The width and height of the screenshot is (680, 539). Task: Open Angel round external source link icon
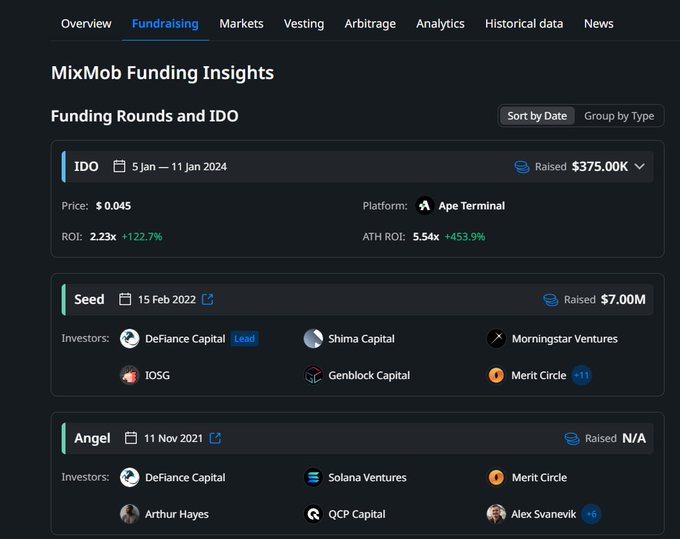click(215, 438)
